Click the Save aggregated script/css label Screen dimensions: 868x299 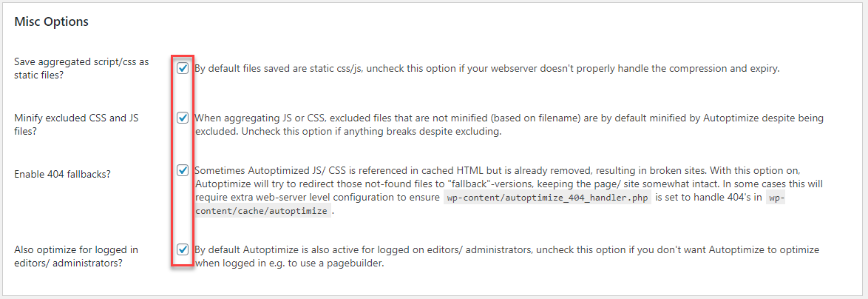(x=81, y=68)
